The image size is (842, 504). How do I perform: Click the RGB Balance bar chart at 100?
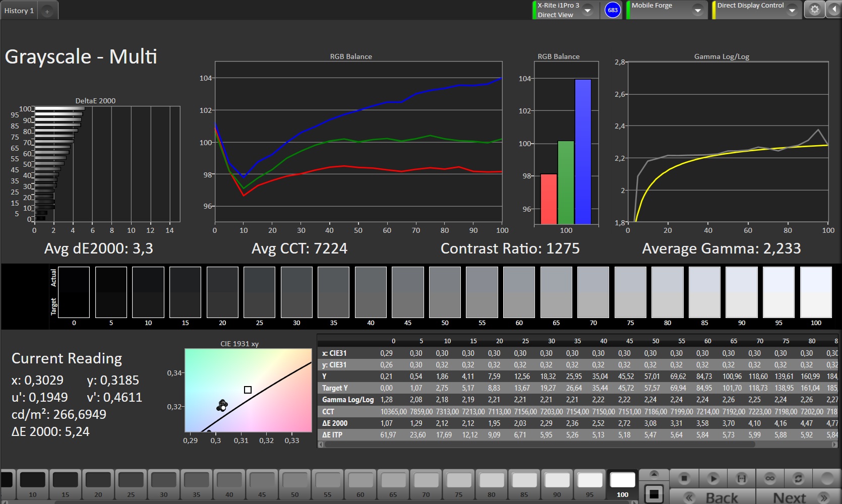(x=566, y=143)
